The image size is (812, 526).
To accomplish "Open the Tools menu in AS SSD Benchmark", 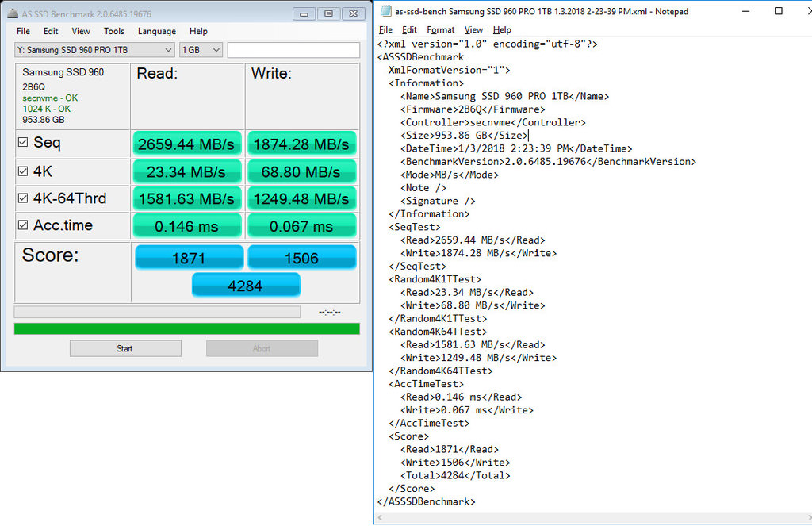I will [114, 31].
